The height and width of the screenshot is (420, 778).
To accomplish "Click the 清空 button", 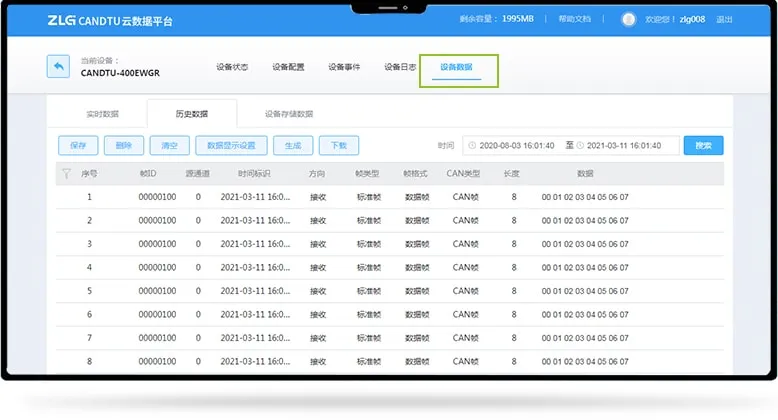I will [x=169, y=146].
